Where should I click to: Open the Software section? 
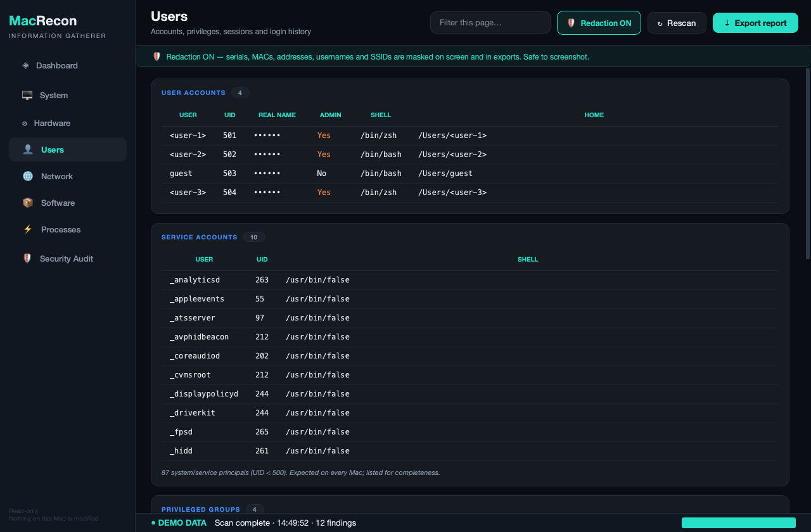[x=68, y=203]
